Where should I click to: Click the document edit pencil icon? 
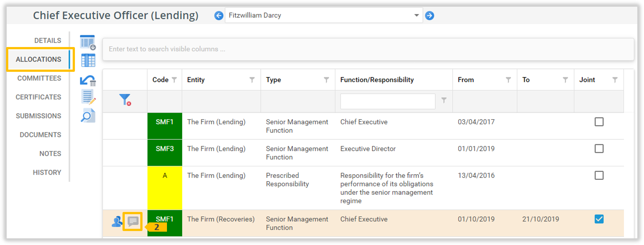click(88, 97)
